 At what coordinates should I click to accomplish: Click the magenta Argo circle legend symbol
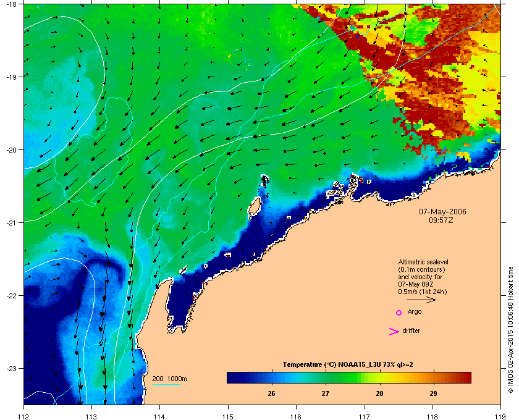pyautogui.click(x=399, y=313)
